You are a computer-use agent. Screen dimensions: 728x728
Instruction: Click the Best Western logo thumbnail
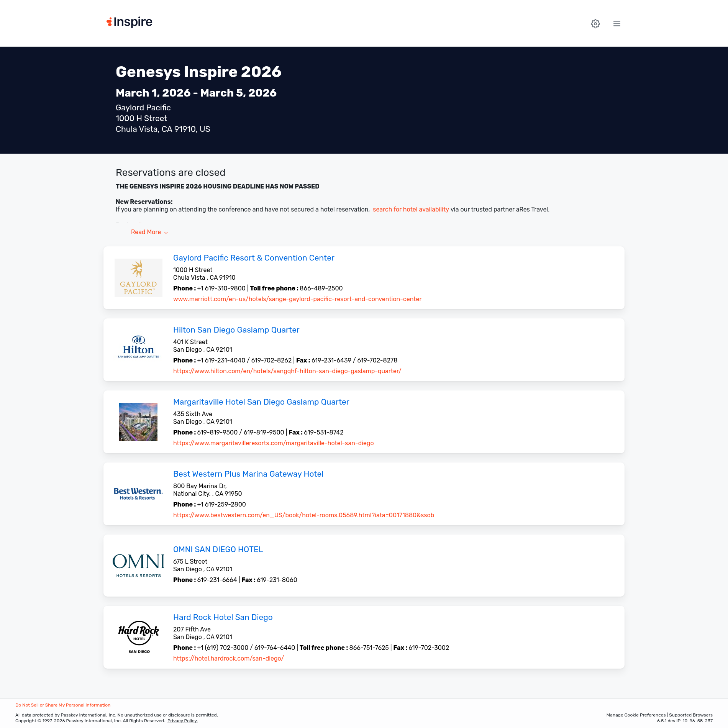click(x=138, y=494)
